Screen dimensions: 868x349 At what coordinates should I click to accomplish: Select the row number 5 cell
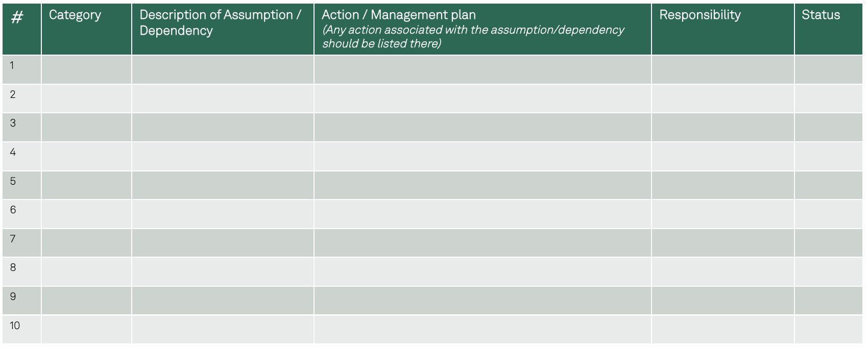click(21, 185)
